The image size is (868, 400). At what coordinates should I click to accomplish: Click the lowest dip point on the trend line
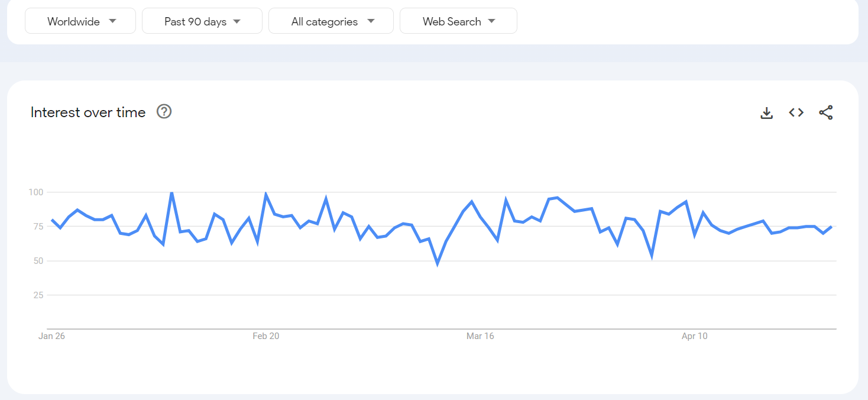coord(438,263)
